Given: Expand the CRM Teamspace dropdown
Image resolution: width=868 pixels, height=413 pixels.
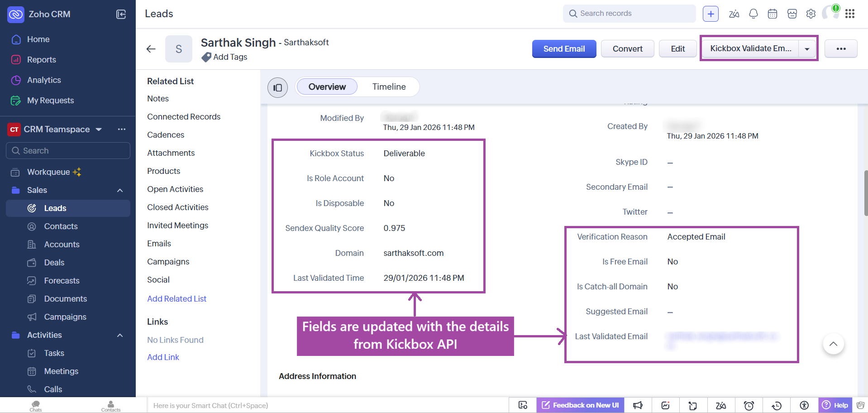Looking at the screenshot, I should point(99,130).
